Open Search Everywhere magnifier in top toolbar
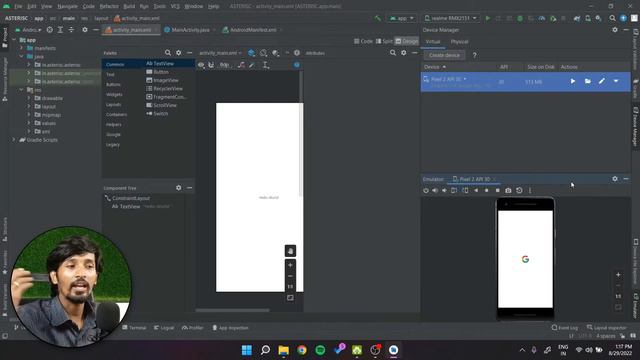This screenshot has height=360, width=640. point(612,18)
